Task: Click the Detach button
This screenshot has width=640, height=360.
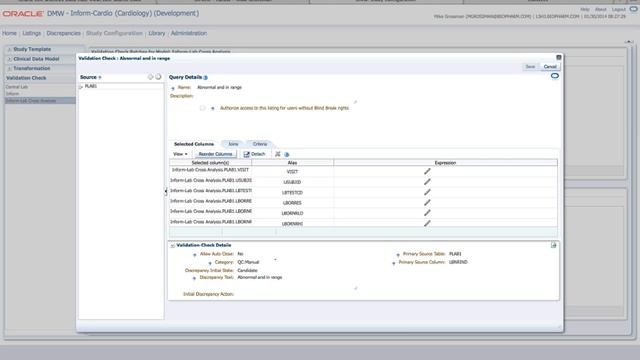Action: (254, 154)
